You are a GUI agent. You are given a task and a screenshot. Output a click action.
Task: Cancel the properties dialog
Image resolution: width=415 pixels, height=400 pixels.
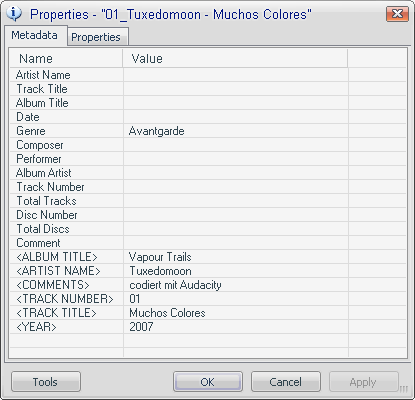coord(286,382)
